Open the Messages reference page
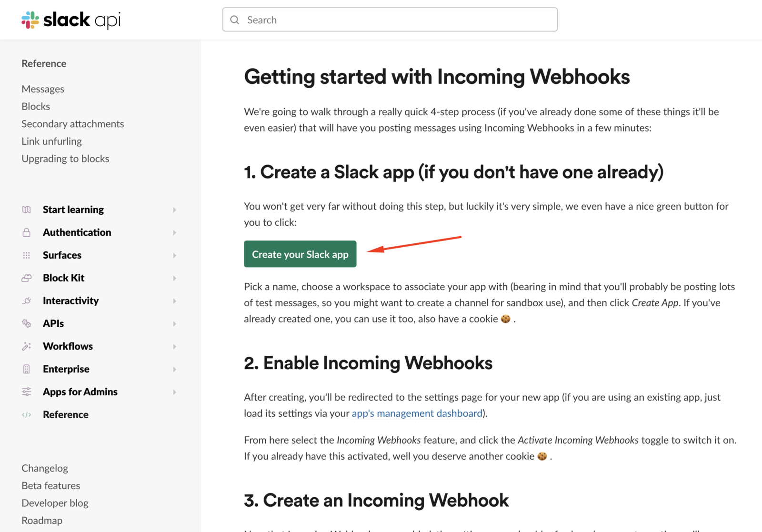This screenshot has height=532, width=762. tap(43, 89)
